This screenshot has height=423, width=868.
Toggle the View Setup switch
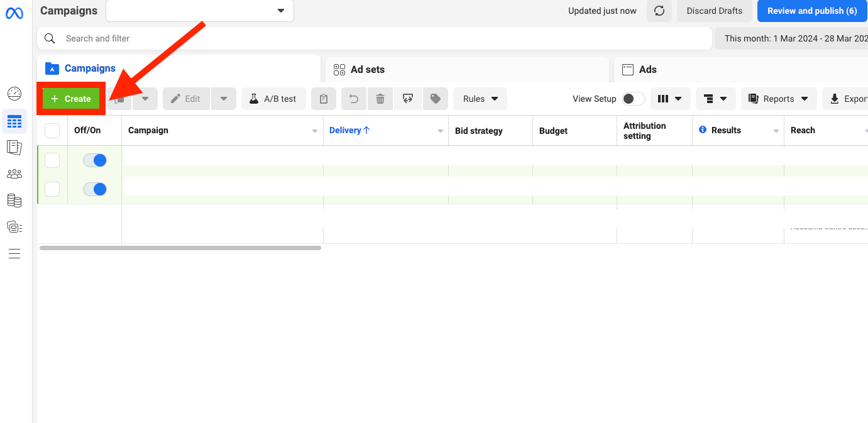coord(633,99)
